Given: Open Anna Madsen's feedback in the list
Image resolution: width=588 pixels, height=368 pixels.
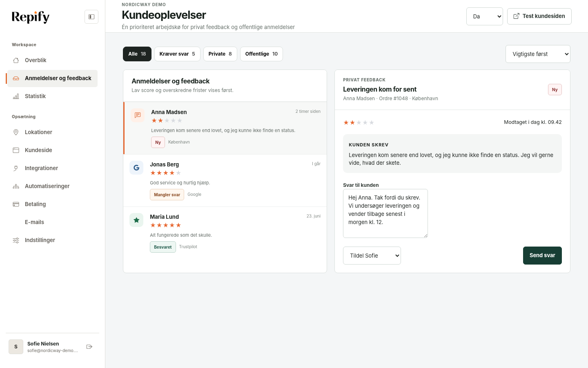Looking at the screenshot, I should tap(225, 128).
